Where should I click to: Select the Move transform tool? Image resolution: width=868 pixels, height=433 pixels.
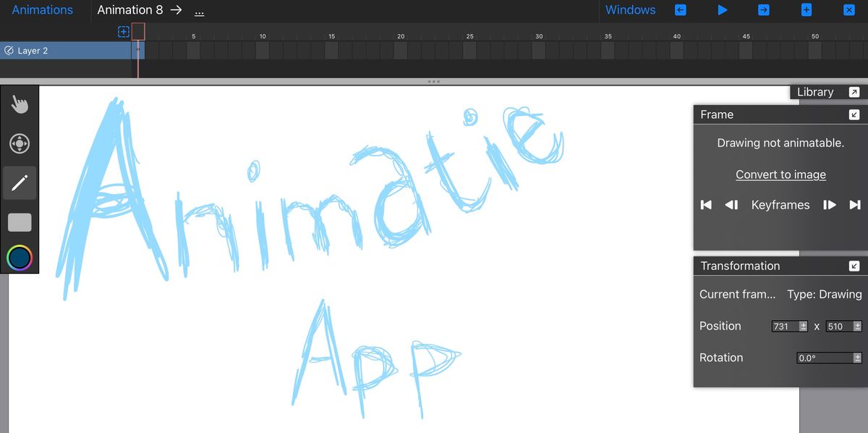point(20,143)
